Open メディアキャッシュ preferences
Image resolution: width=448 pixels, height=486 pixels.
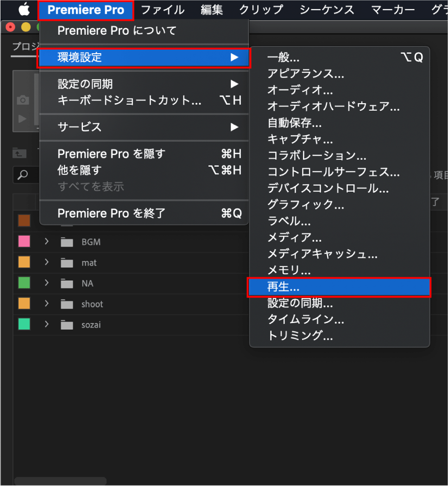(x=340, y=254)
